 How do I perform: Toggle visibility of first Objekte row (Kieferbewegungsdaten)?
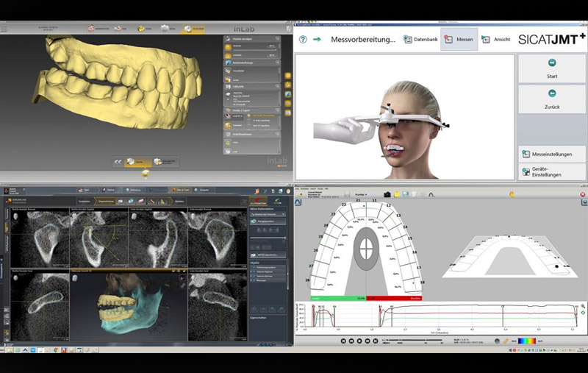[254, 267]
